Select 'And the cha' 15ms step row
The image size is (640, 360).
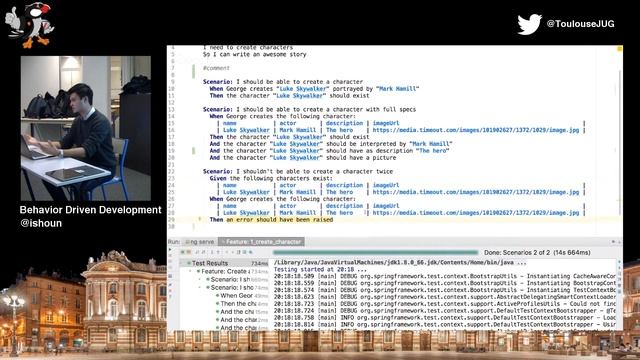coord(224,311)
